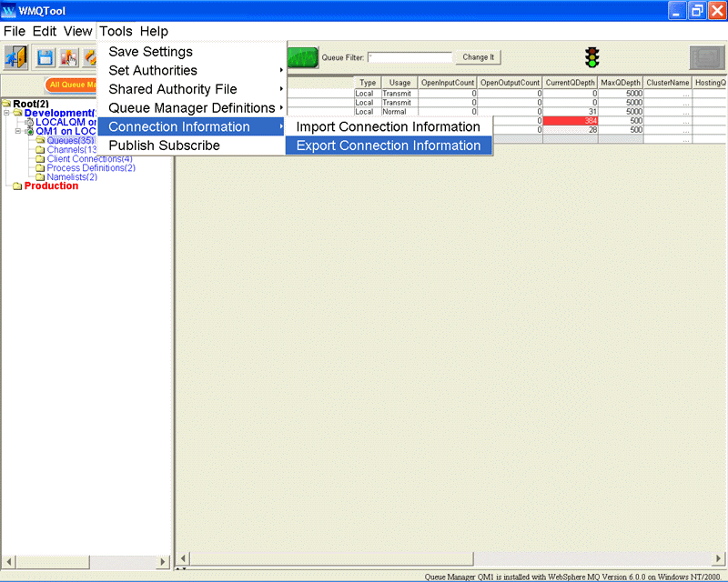
Task: Choose Export Connection Information
Action: pyautogui.click(x=389, y=145)
